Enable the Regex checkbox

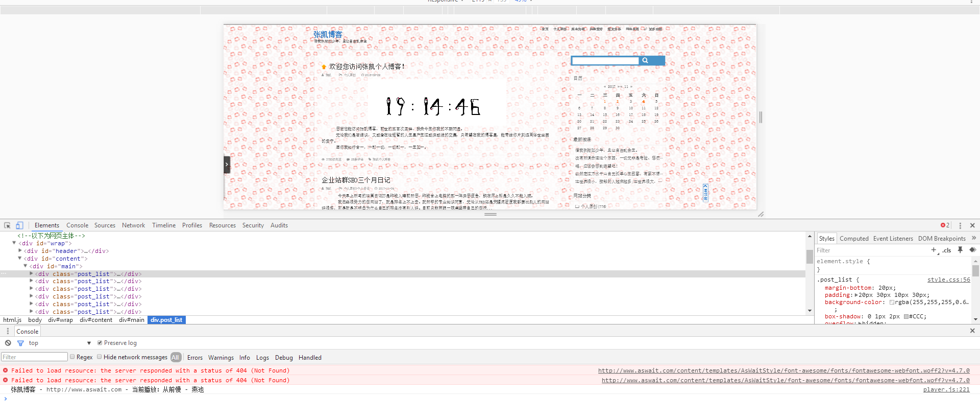[72, 357]
